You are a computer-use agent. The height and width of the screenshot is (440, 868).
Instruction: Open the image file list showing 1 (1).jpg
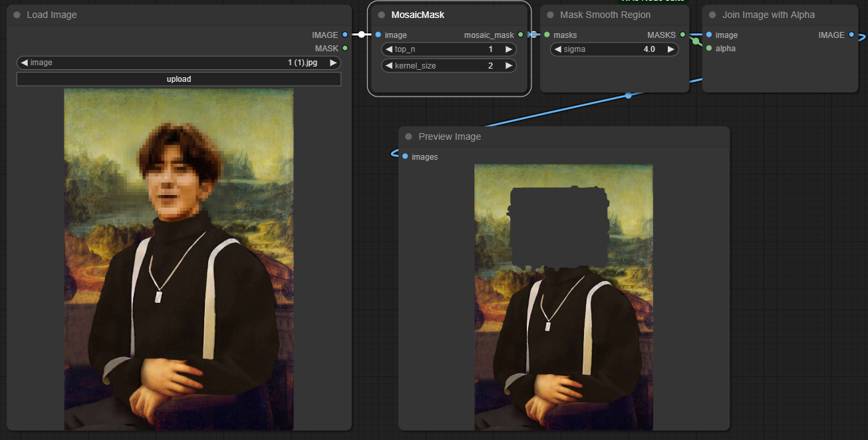coord(179,63)
